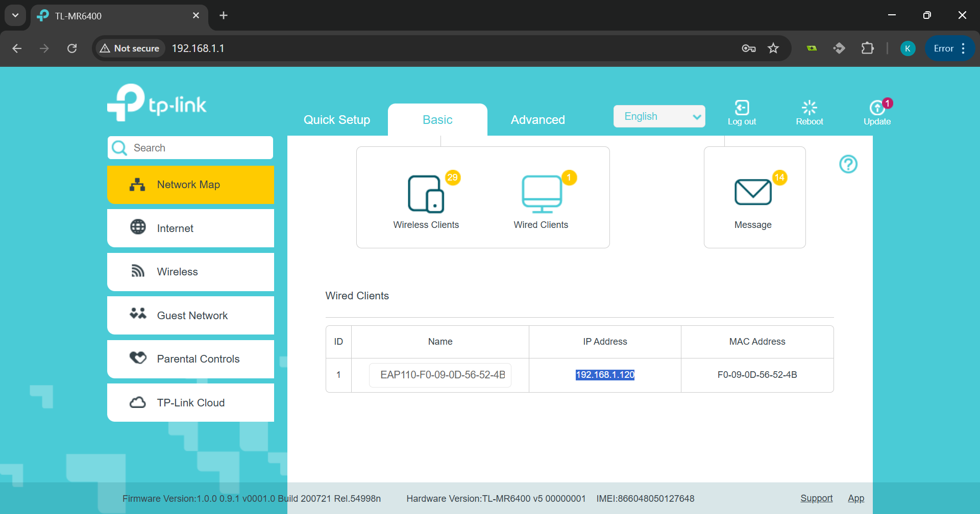Open Wireless settings in the sidebar
This screenshot has width=980, height=514.
pos(190,272)
